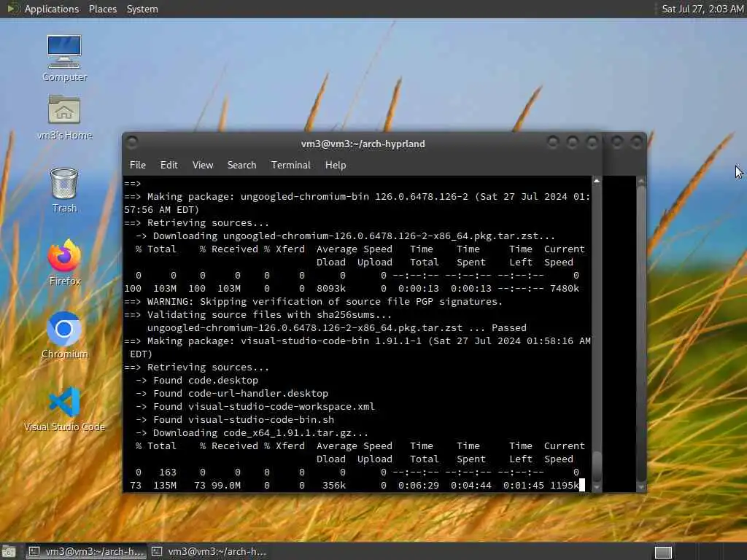The image size is (747, 560).
Task: Click the clock showing Sat Jul 27, 2:03 AM
Action: click(703, 9)
